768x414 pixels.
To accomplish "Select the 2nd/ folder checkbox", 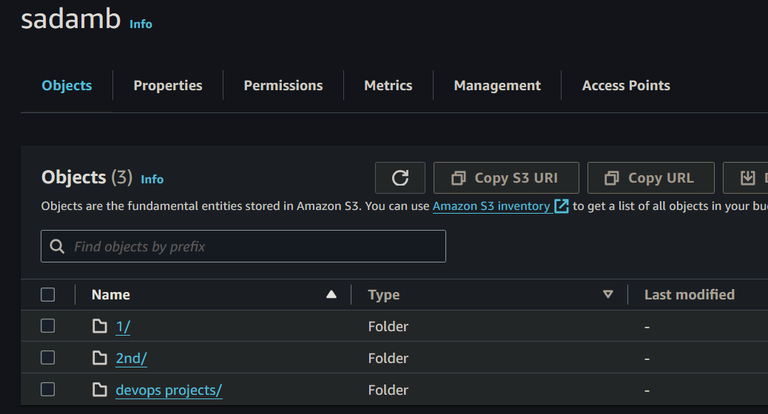I will click(48, 358).
